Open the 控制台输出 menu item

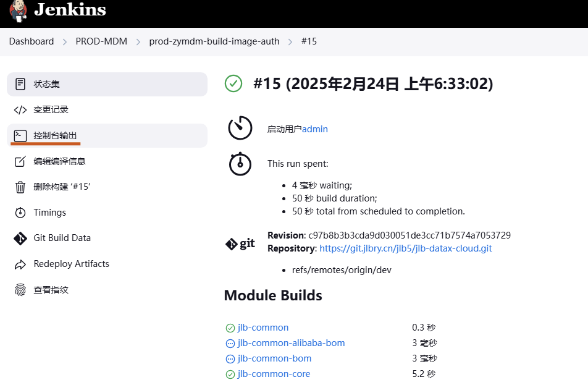click(x=56, y=135)
